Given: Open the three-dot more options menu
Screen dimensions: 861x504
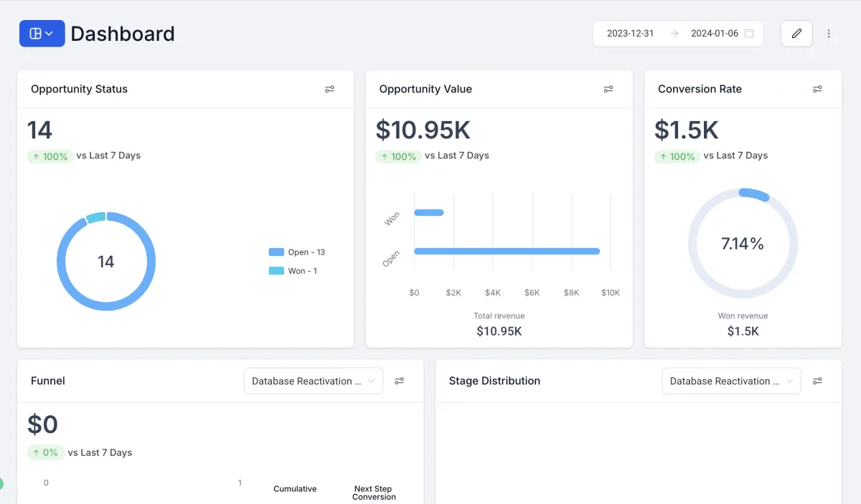Looking at the screenshot, I should 829,34.
